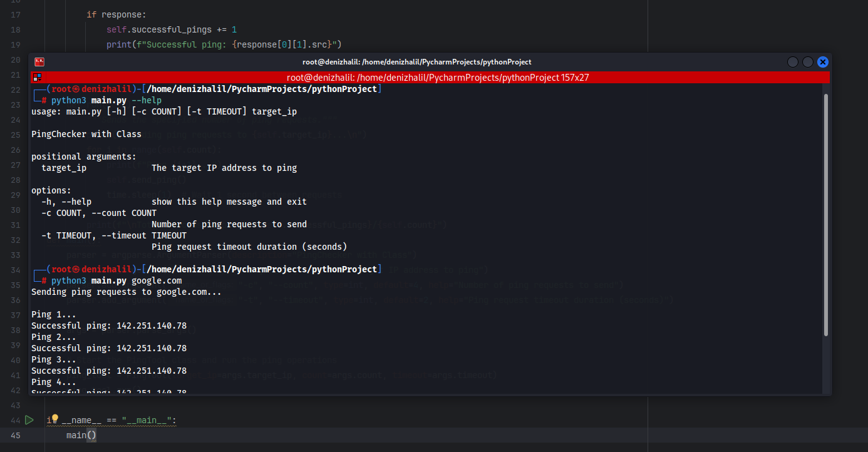Click the middle circular window control button
Image resolution: width=868 pixels, height=452 pixels.
click(807, 61)
